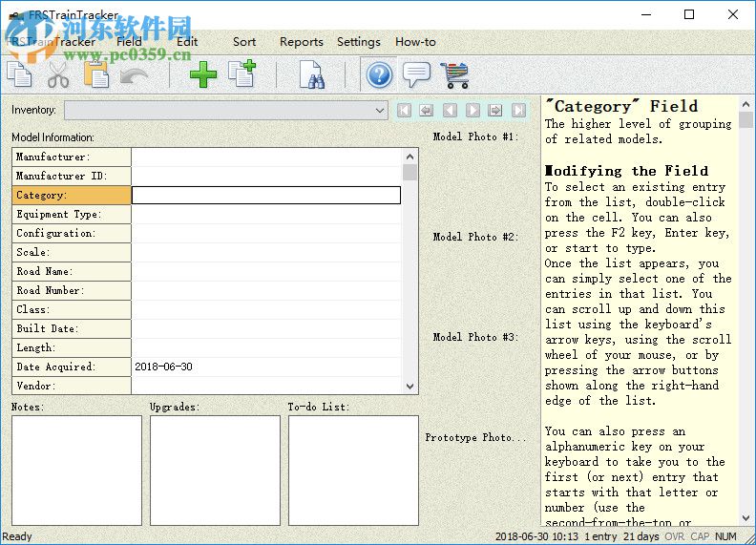Select the Category field label
This screenshot has width=756, height=545.
pos(72,195)
